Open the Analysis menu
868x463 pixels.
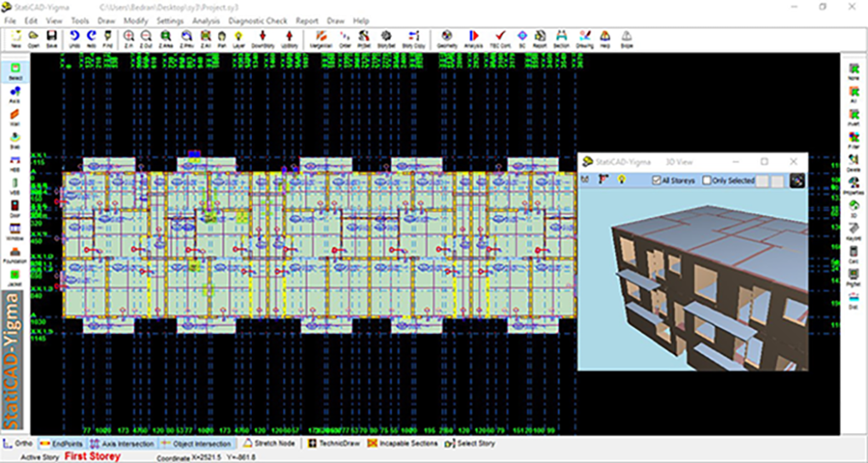(x=205, y=20)
